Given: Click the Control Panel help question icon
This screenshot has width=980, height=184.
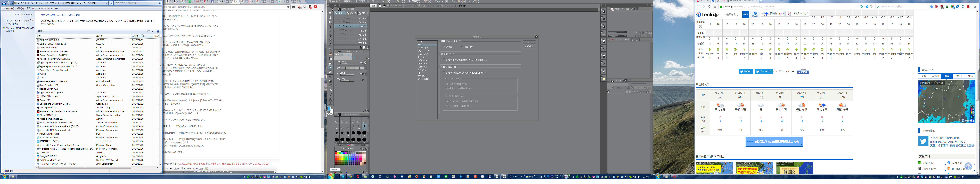Looking at the screenshot, I should point(158,31).
